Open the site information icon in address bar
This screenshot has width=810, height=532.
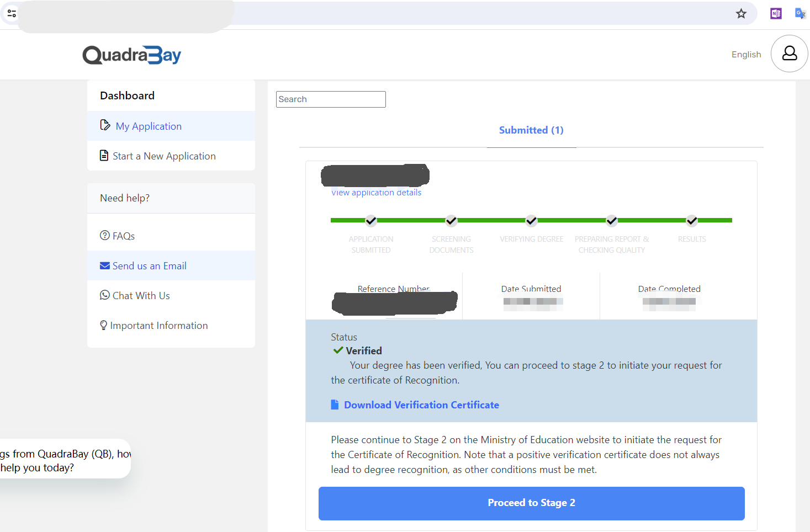12,13
